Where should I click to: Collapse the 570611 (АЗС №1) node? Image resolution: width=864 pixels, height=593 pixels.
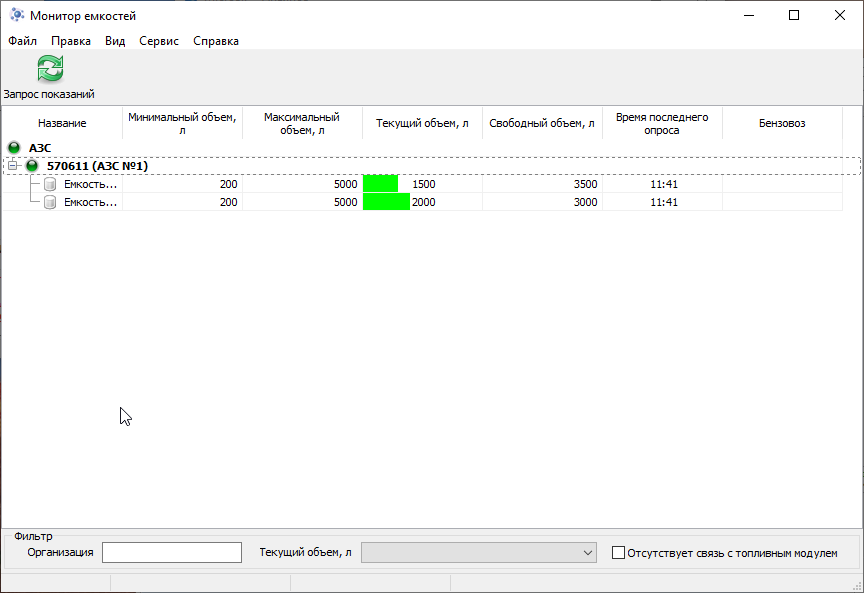[13, 165]
